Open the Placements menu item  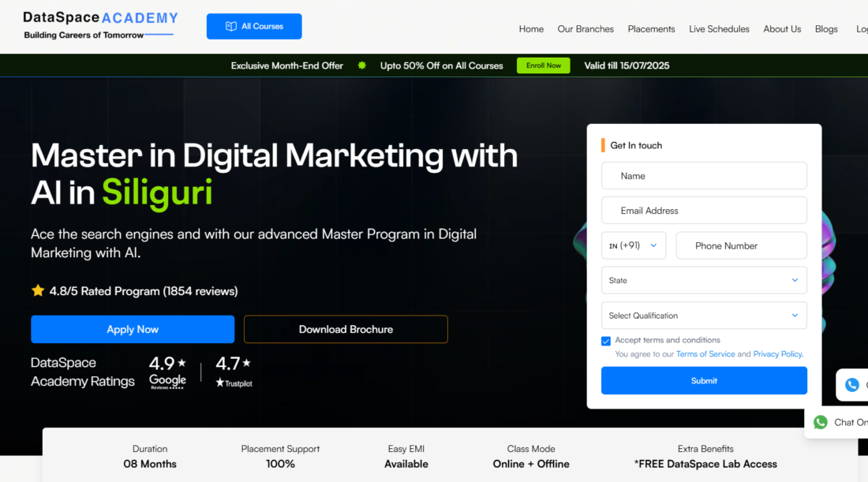pos(651,29)
